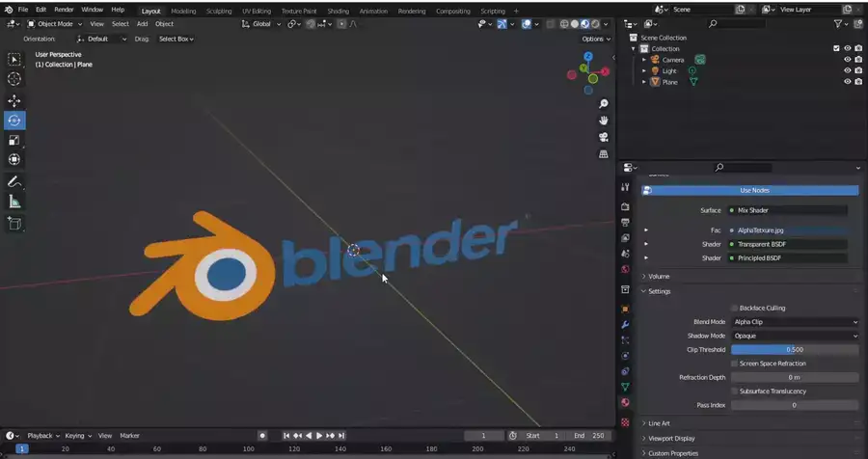The image size is (868, 459).
Task: Select the Measure tool
Action: click(14, 202)
